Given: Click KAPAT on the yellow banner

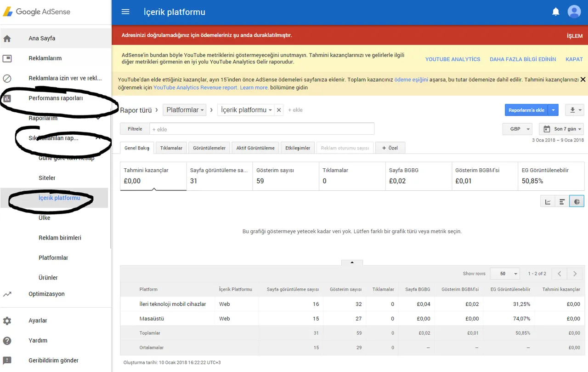Looking at the screenshot, I should [574, 59].
